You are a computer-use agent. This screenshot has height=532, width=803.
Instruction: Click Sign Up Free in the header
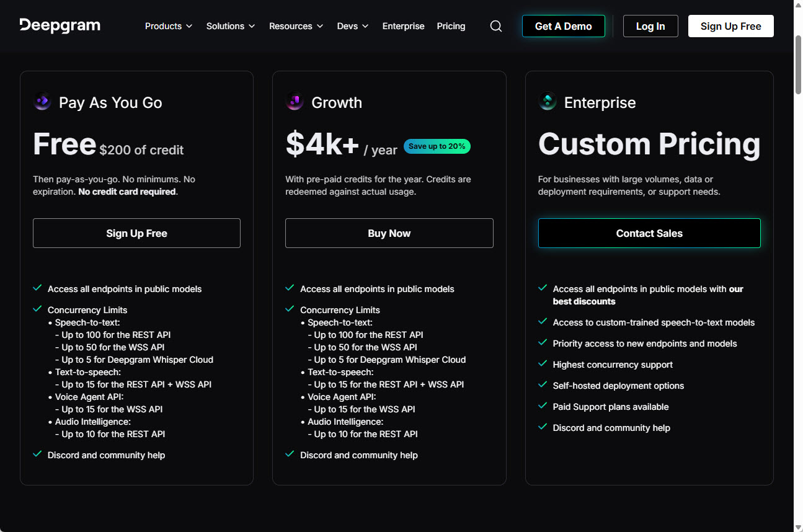pyautogui.click(x=731, y=26)
